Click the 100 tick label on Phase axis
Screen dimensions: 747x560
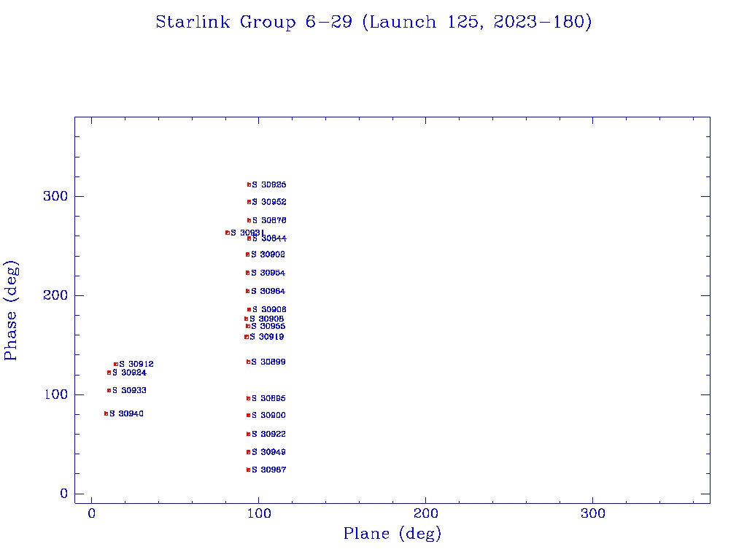point(56,394)
